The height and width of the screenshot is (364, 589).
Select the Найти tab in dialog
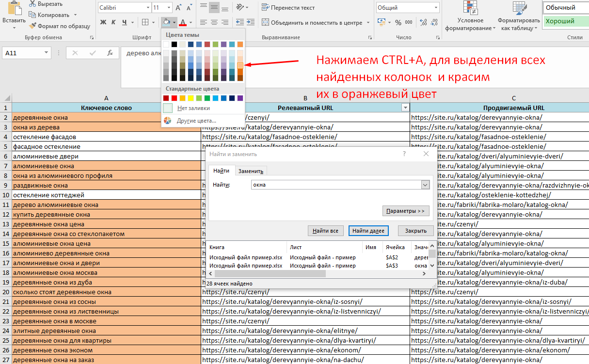click(x=221, y=171)
